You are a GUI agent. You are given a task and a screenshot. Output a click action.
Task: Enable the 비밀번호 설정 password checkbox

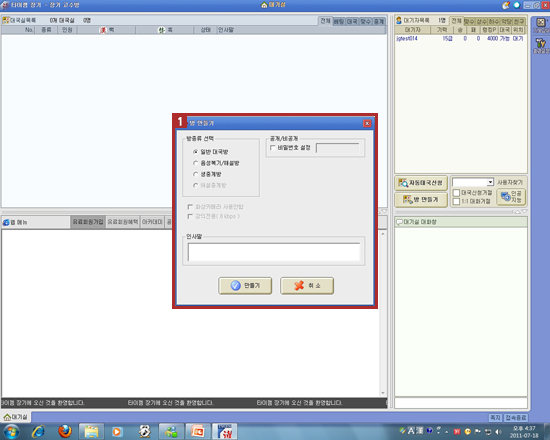(273, 148)
